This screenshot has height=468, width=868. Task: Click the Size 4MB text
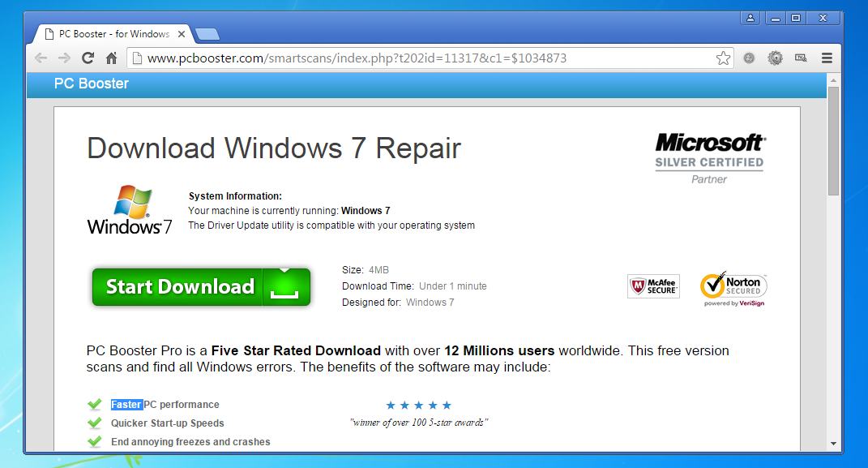coord(366,270)
